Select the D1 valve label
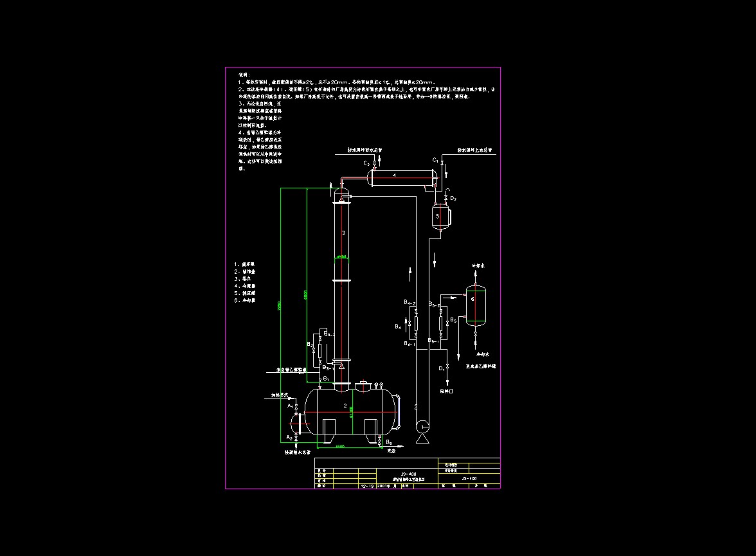The image size is (756, 556). click(x=442, y=369)
